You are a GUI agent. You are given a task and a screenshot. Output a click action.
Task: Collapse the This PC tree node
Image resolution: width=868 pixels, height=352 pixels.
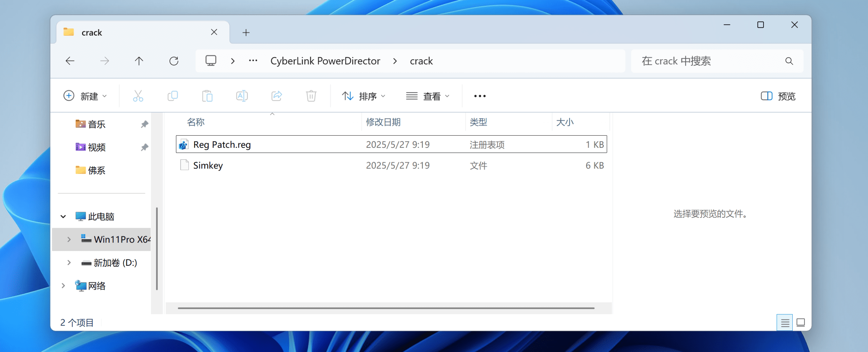(63, 216)
